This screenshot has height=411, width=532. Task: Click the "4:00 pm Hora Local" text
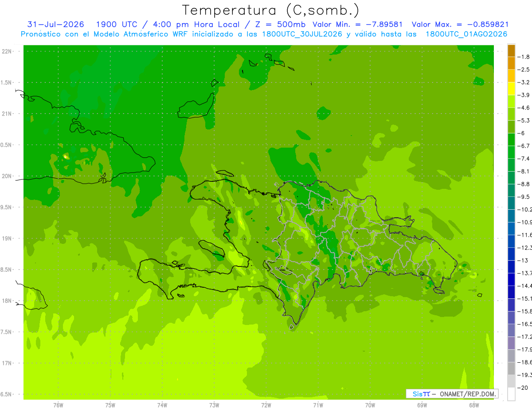(x=196, y=24)
